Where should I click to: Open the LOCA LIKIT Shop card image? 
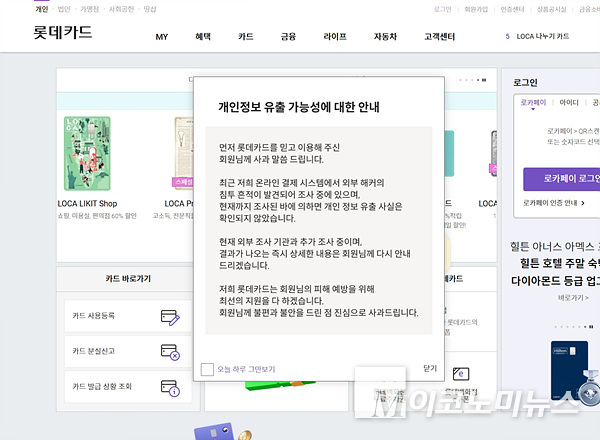pyautogui.click(x=87, y=153)
